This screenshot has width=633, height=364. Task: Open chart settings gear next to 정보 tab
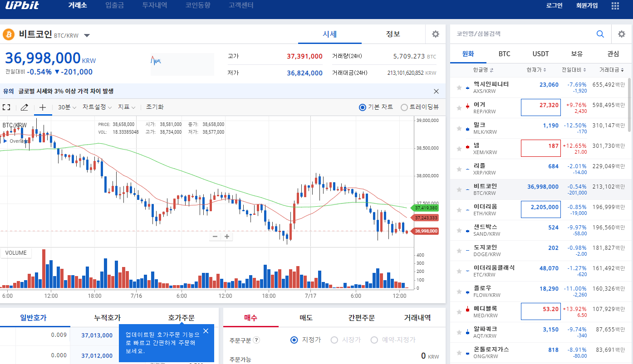(x=436, y=34)
